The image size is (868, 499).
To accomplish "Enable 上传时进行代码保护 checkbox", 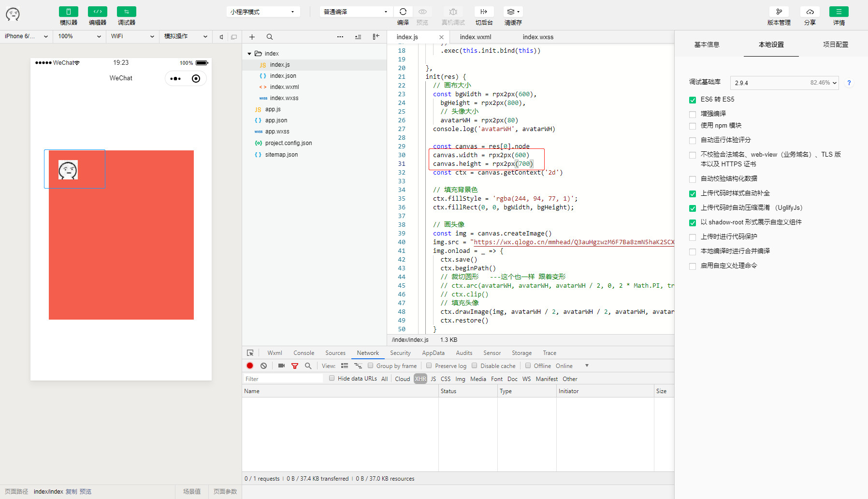I will 693,237.
